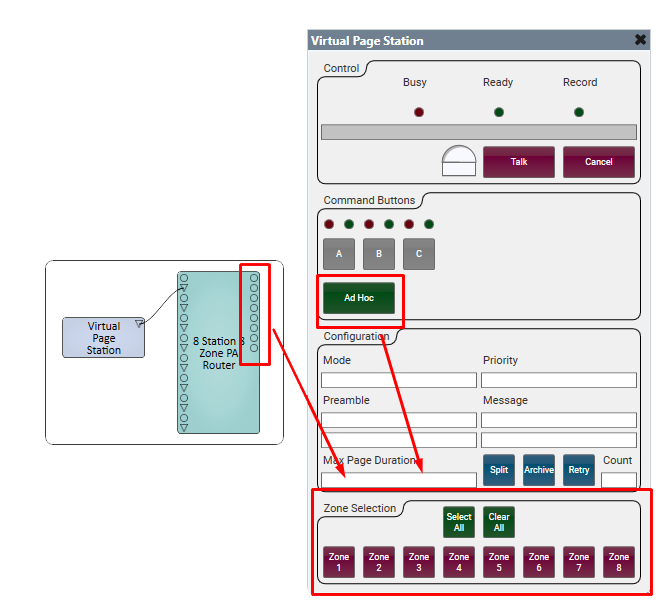Screen dimensions: 670x611
Task: Click the Mode input field
Action: pyautogui.click(x=399, y=380)
